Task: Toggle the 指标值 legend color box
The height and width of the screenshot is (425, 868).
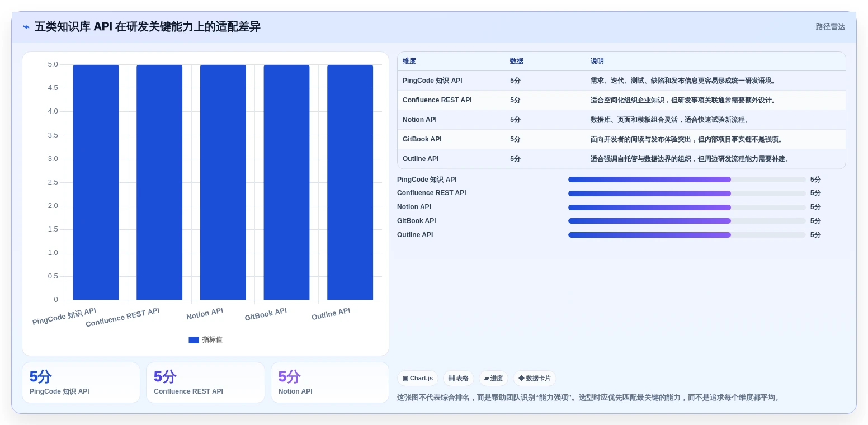Action: click(194, 340)
